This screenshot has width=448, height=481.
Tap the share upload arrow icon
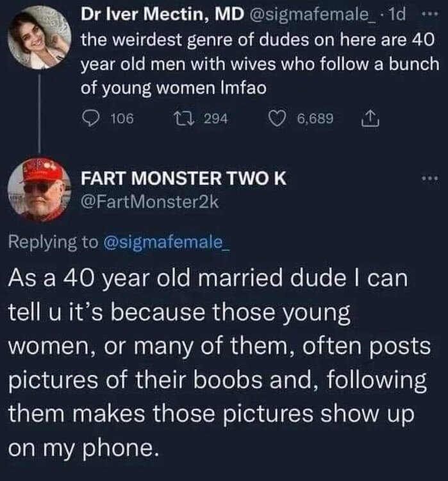pos(371,119)
